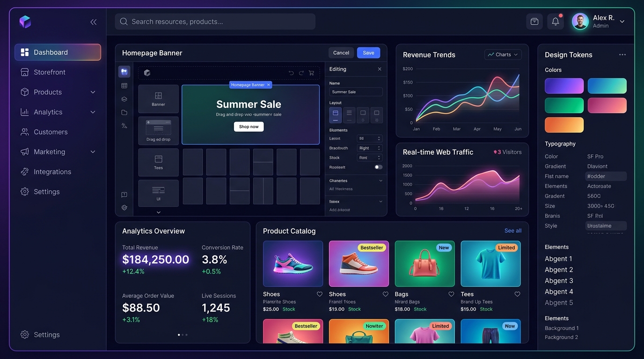Viewport: 644px width, 359px height.
Task: Click the redo arrow in the banner canvas toolbar
Action: [x=301, y=73]
